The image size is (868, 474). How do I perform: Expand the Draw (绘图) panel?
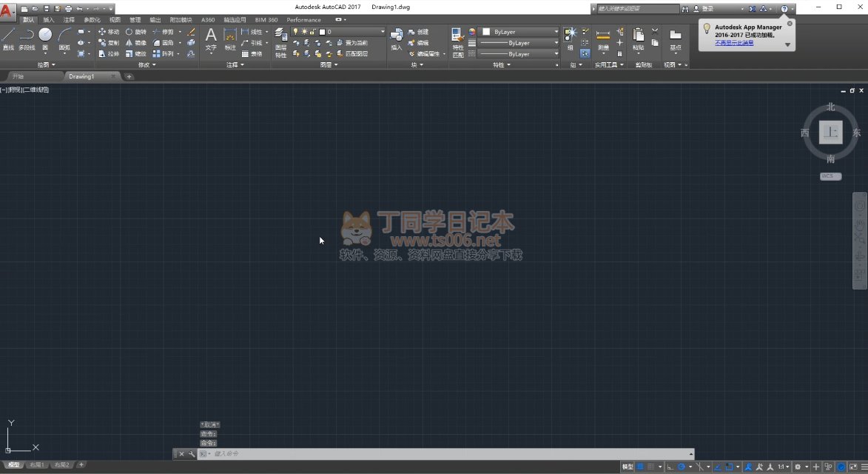click(x=47, y=65)
